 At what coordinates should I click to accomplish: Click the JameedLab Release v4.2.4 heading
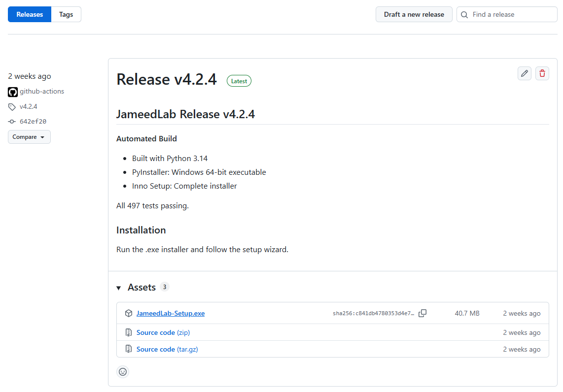coord(186,114)
